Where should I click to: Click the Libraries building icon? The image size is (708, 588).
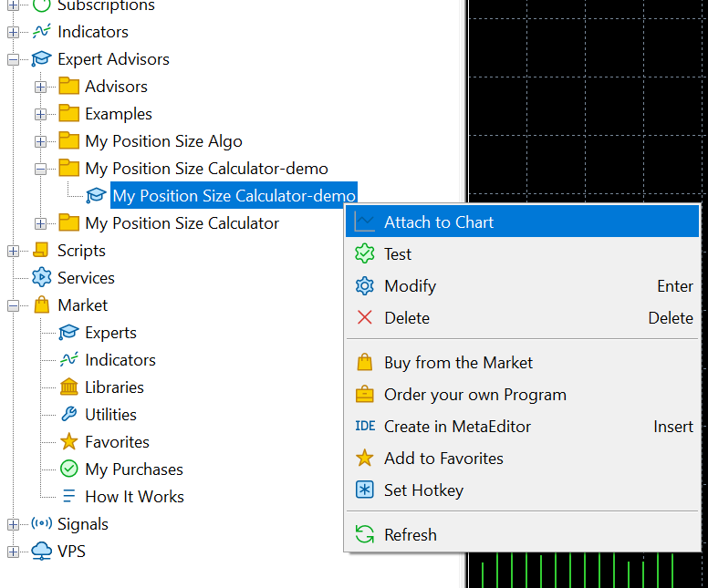pos(69,387)
